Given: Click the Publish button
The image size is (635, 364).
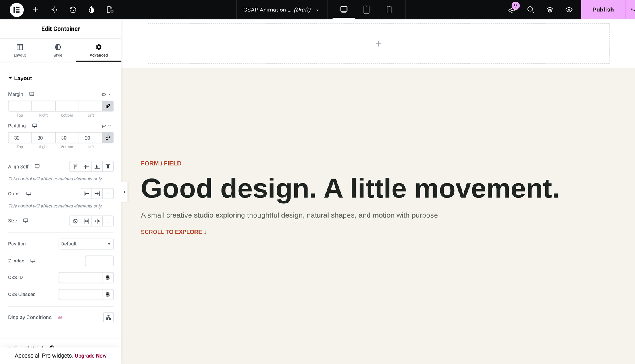Looking at the screenshot, I should (603, 10).
